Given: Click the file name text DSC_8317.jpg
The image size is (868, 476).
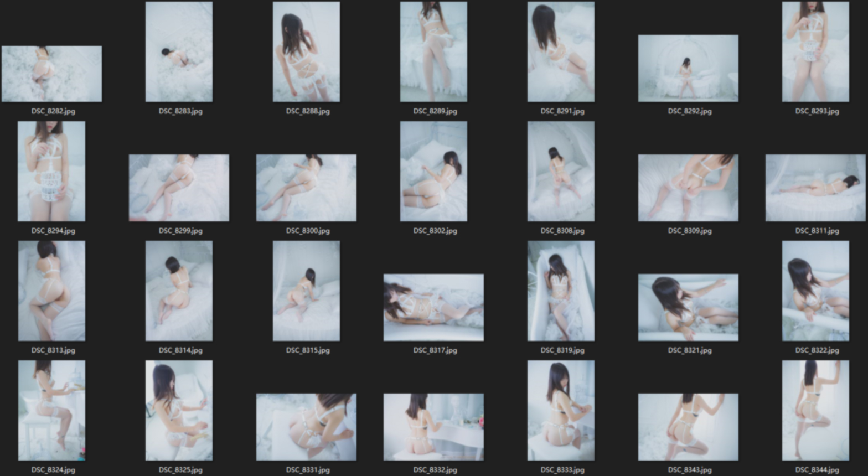Looking at the screenshot, I should tap(435, 350).
